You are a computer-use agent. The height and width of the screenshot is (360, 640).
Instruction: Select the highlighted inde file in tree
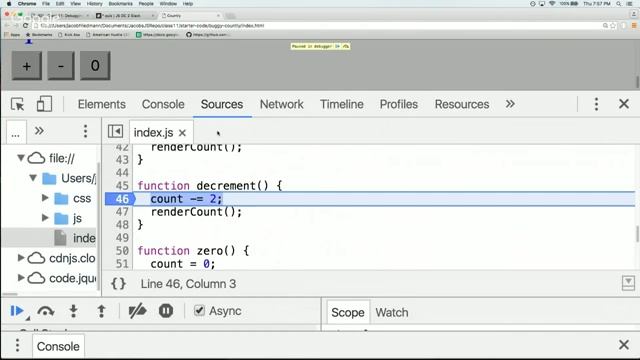(x=49, y=238)
